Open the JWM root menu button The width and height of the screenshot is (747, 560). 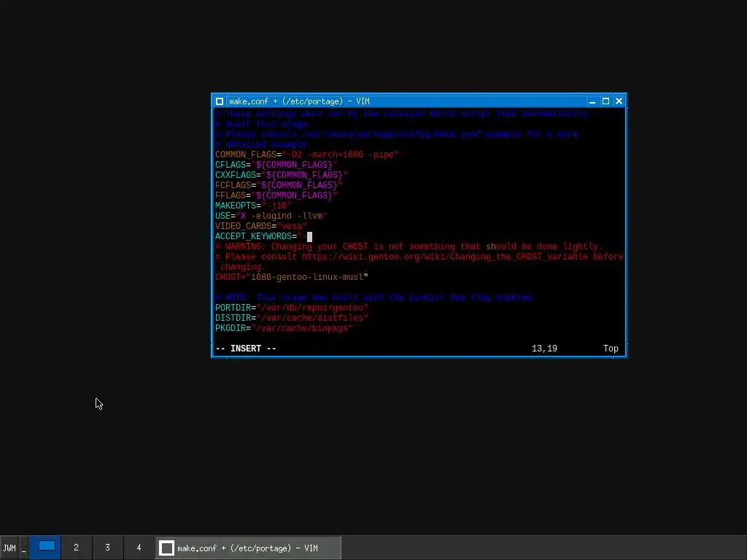pyautogui.click(x=9, y=548)
